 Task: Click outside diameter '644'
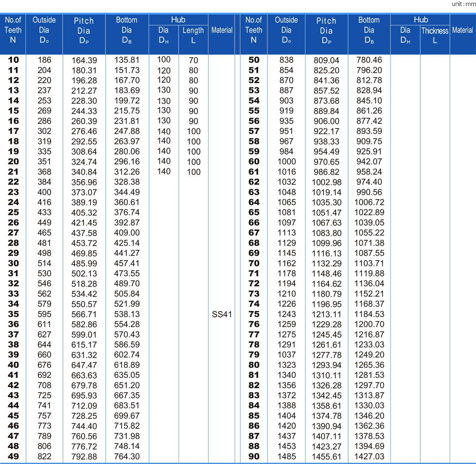point(44,345)
